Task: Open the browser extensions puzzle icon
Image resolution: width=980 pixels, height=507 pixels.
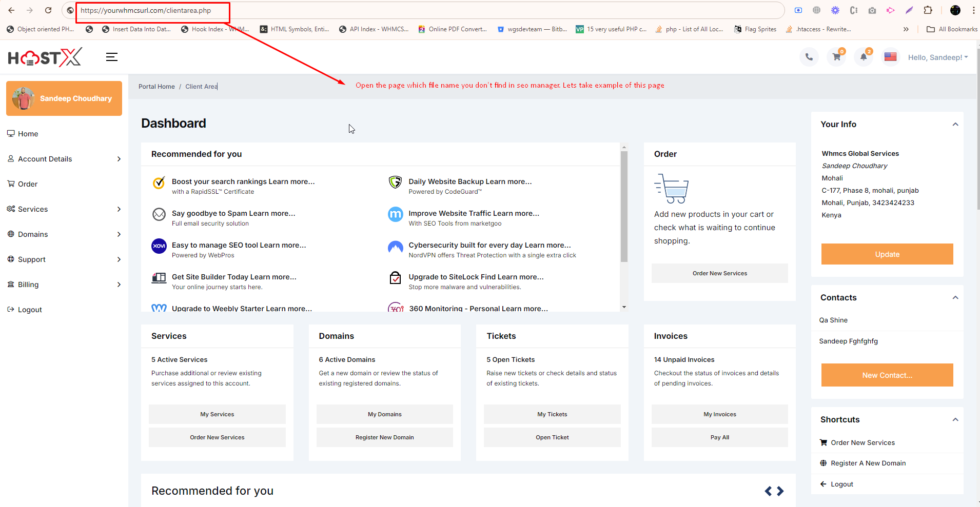Action: (x=928, y=10)
